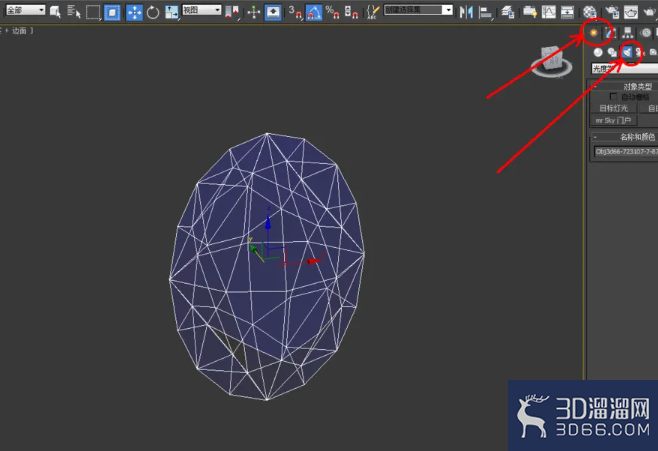Open Select by Name tool

pos(74,12)
